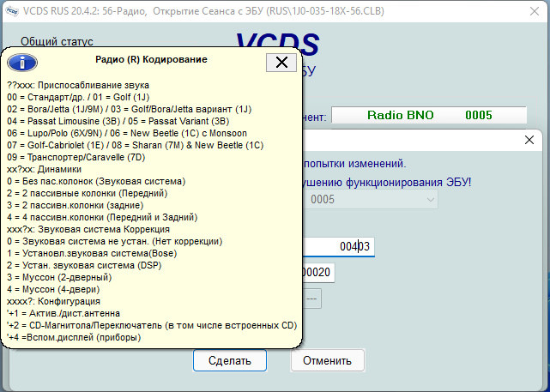Click the small '---' button below workshop code
The image size is (550, 392).
point(311,299)
